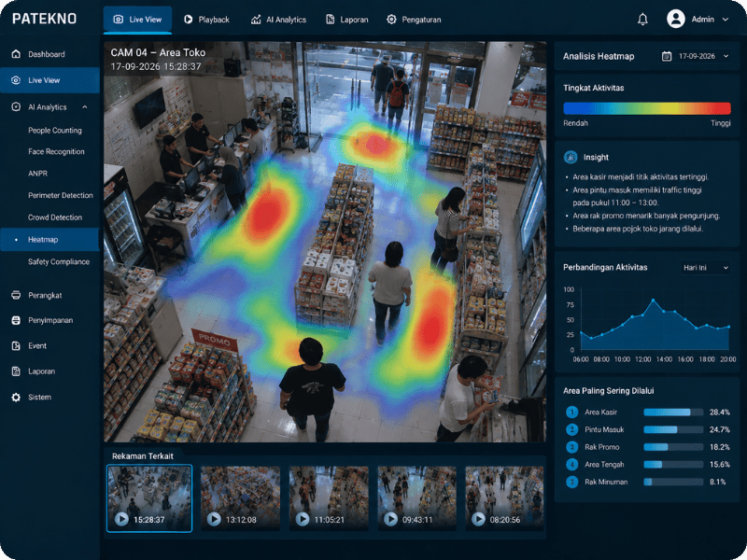Click the 12:00 label on chart axis
The width and height of the screenshot is (747, 560).
click(643, 359)
